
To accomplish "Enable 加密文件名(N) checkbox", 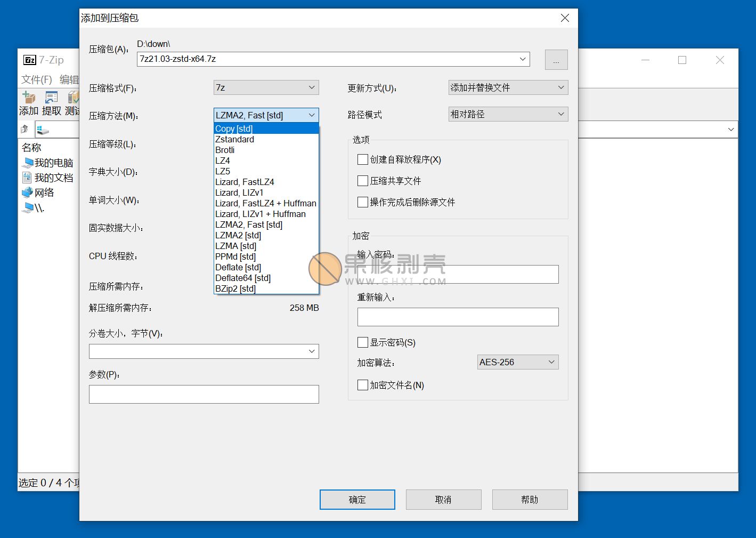I will pyautogui.click(x=363, y=385).
